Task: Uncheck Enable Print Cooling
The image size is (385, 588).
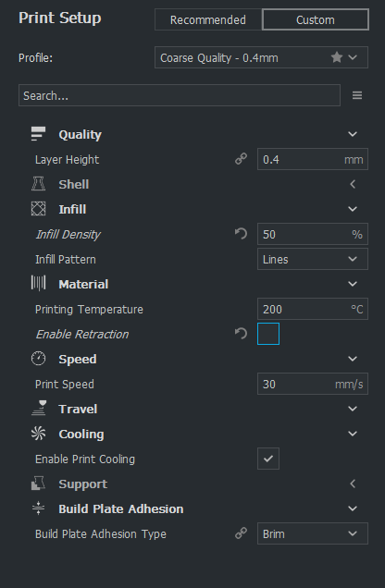Action: tap(268, 459)
